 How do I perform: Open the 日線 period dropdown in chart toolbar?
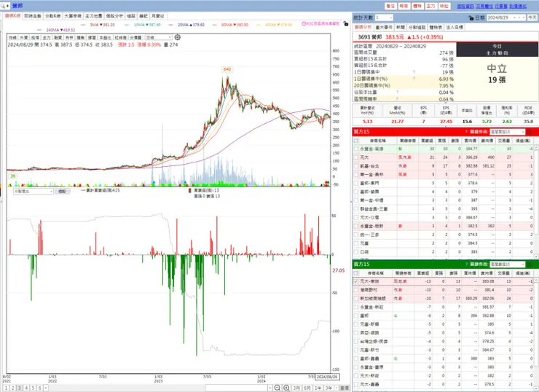(158, 37)
